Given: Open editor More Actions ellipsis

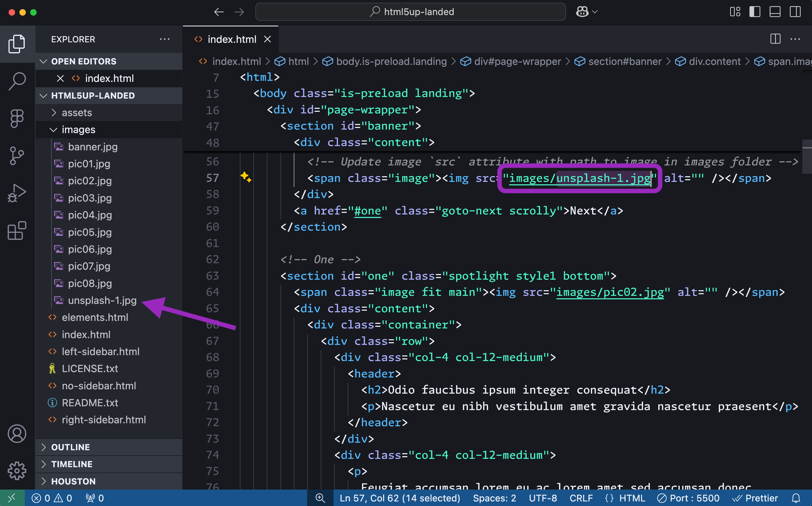Looking at the screenshot, I should click(x=795, y=39).
